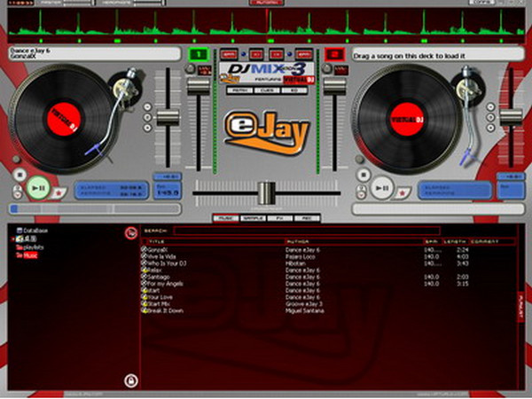This screenshot has width=532, height=399.
Task: Click the right deck song progress bar
Action: click(x=438, y=209)
